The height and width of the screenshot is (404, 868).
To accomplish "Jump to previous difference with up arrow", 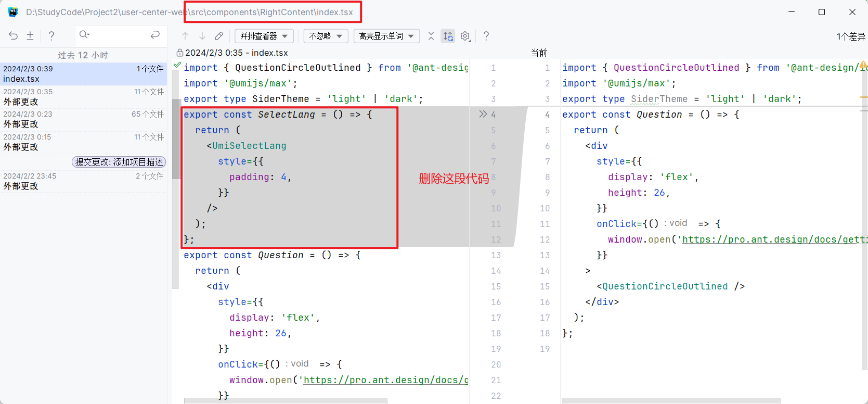I will coord(185,36).
